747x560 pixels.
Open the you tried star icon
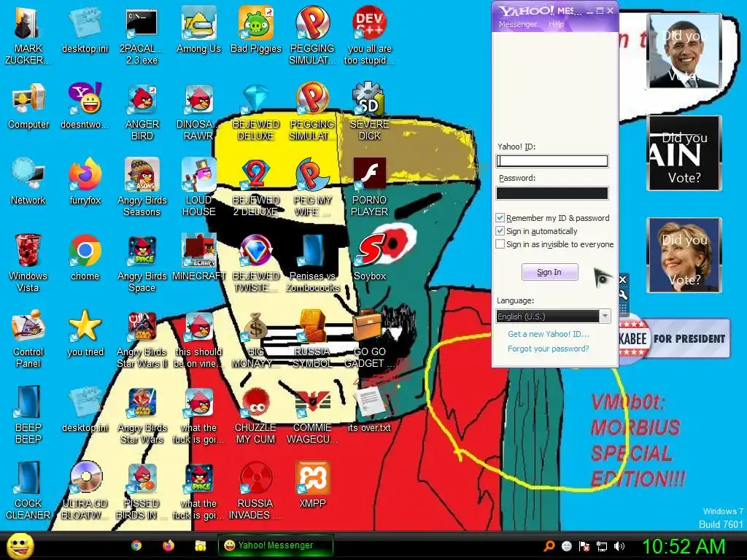coord(85,332)
